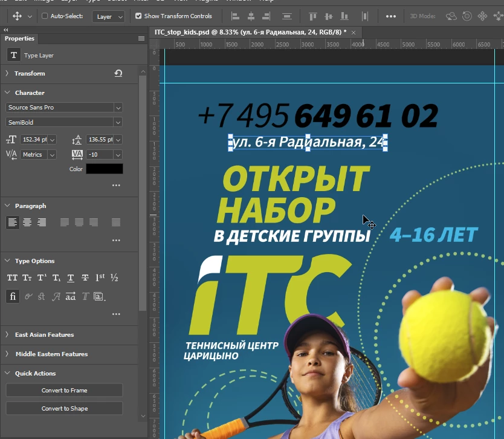Click the Align vertical centers icon
The image size is (504, 439).
[329, 16]
